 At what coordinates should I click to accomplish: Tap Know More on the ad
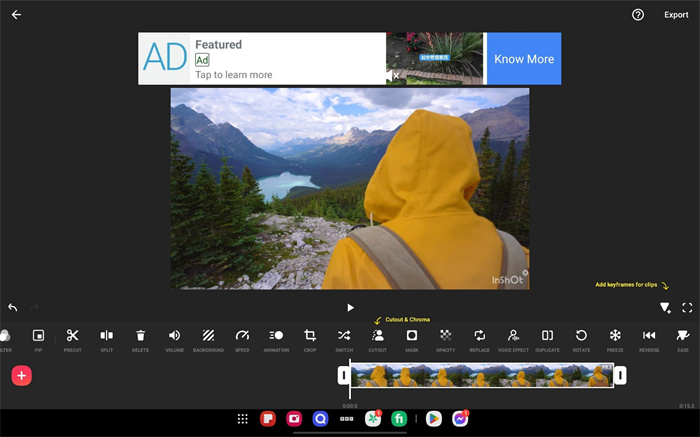click(523, 59)
